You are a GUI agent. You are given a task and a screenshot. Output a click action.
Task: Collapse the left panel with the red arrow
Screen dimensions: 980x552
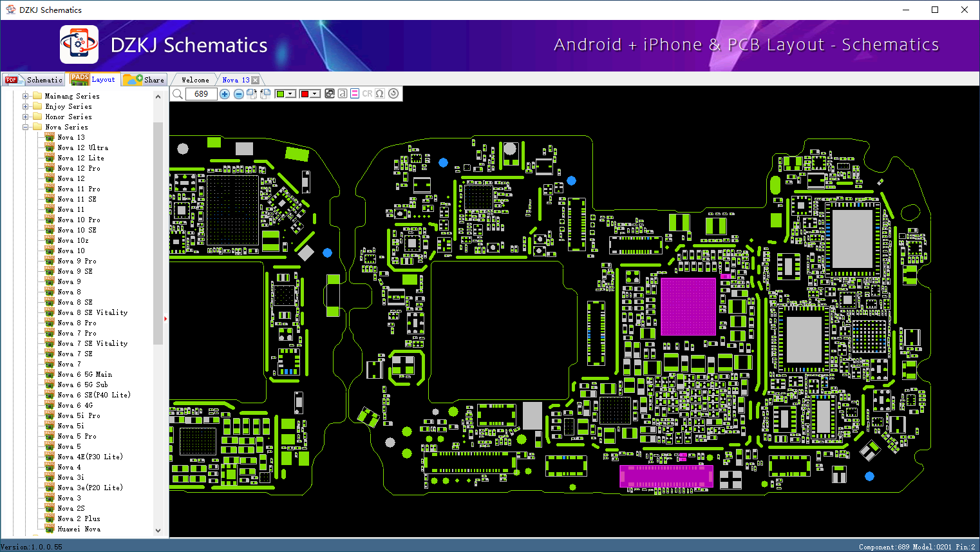pos(165,318)
